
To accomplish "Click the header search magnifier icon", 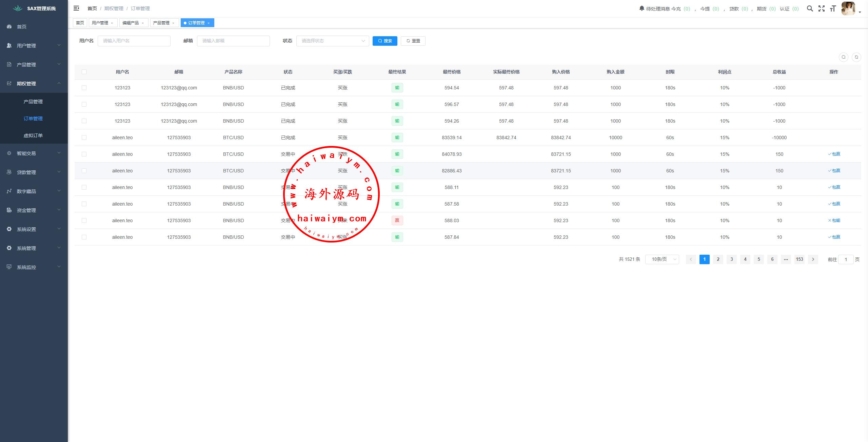I will 810,8.
